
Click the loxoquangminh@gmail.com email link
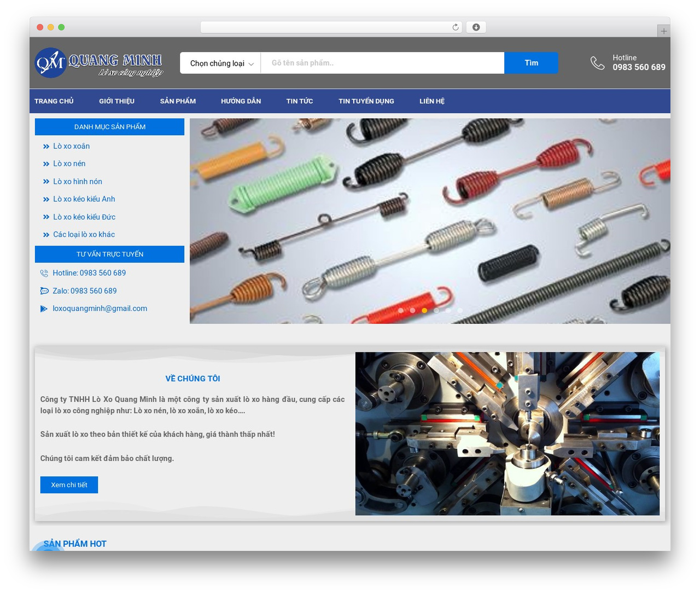(100, 309)
